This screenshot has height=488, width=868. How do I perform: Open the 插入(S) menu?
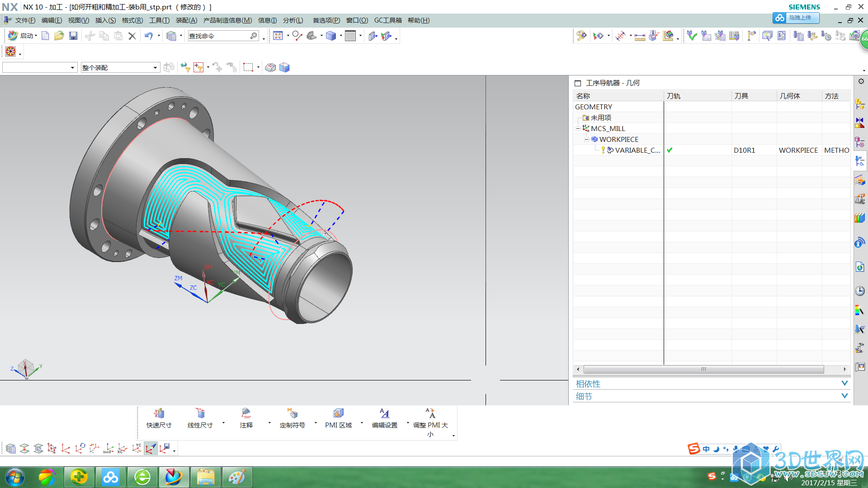click(x=105, y=20)
